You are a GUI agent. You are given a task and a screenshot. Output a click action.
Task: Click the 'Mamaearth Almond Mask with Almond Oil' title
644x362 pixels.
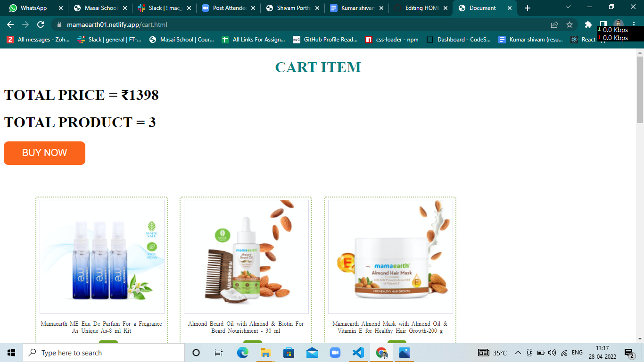390,328
